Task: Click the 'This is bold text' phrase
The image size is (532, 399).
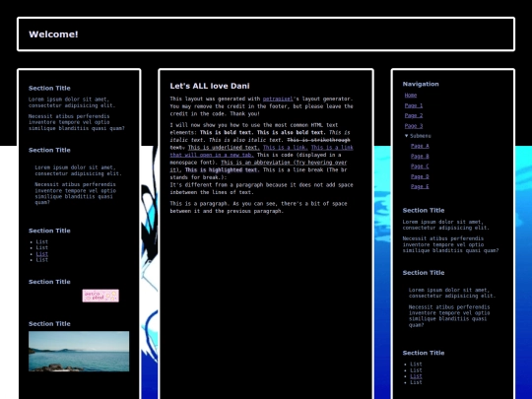Action: point(227,132)
